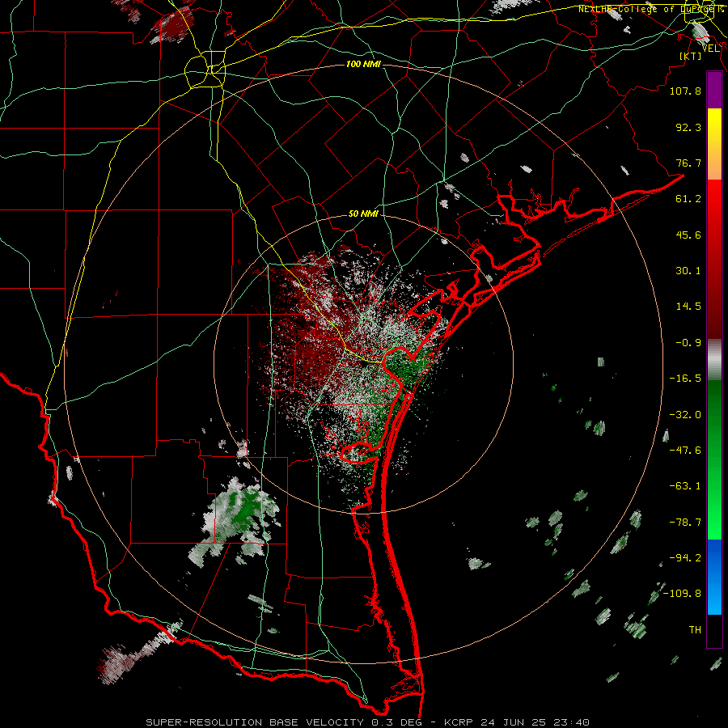Screen dimensions: 728x728
Task: Click the [KT] units label
Action: pos(691,56)
